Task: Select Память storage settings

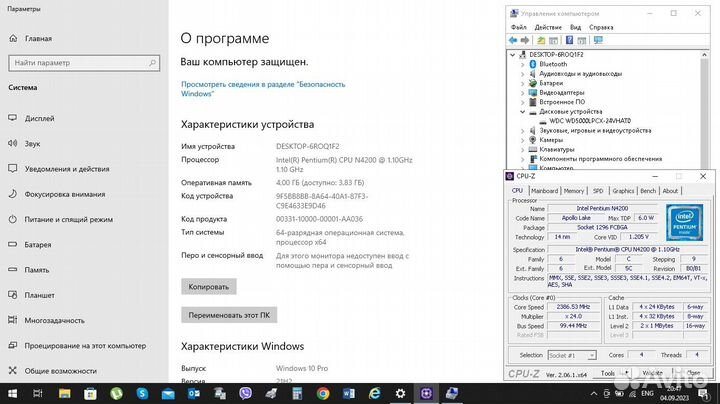Action: [29, 270]
